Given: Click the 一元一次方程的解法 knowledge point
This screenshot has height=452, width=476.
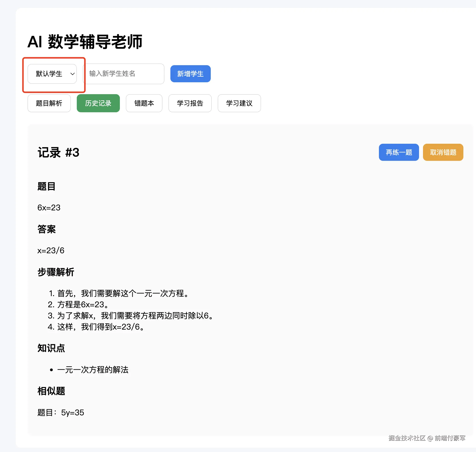Looking at the screenshot, I should 93,369.
